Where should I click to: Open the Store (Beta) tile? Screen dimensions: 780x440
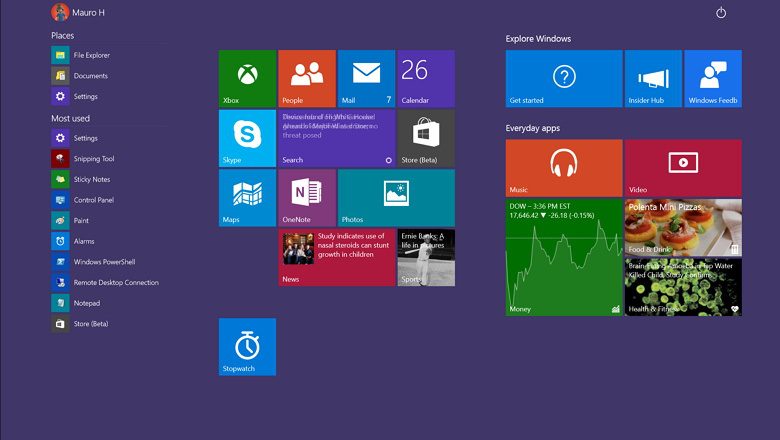[426, 138]
